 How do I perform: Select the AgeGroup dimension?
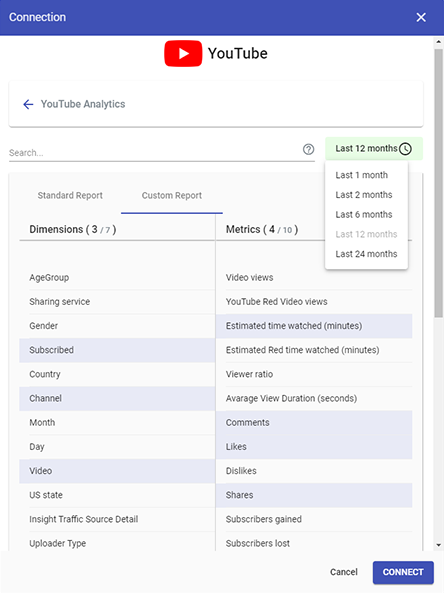pyautogui.click(x=117, y=278)
